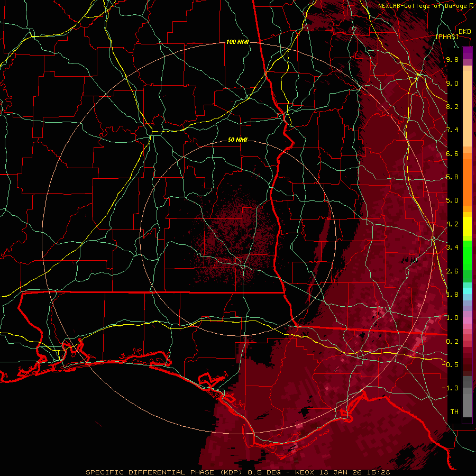
Task: Click the 3.4 value on the scale
Action: coord(452,248)
